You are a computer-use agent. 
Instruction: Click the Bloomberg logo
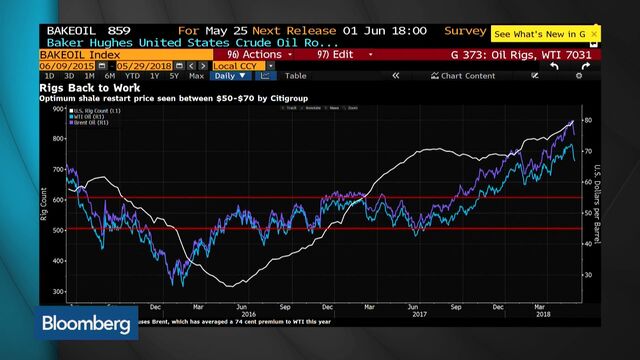[x=86, y=323]
